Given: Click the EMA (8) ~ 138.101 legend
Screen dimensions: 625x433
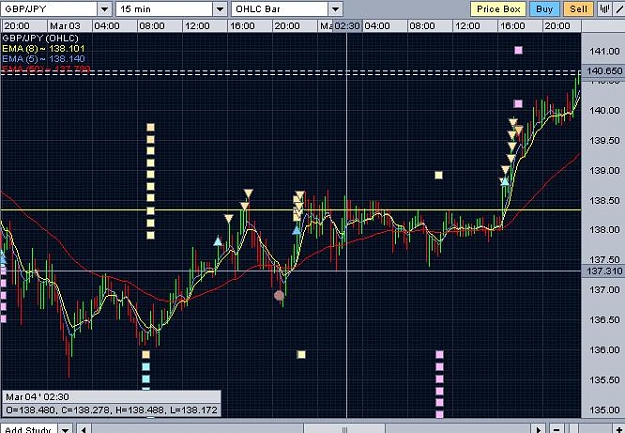Looking at the screenshot, I should click(x=43, y=49).
